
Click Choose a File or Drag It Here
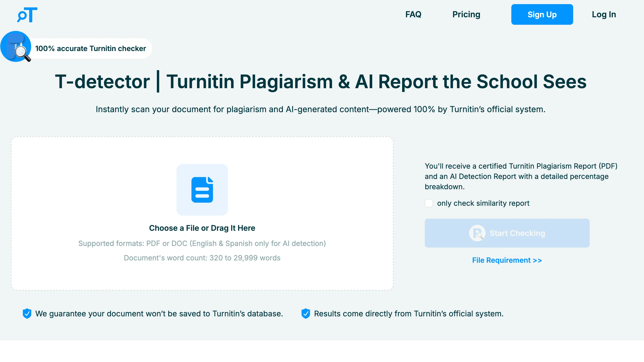[202, 228]
